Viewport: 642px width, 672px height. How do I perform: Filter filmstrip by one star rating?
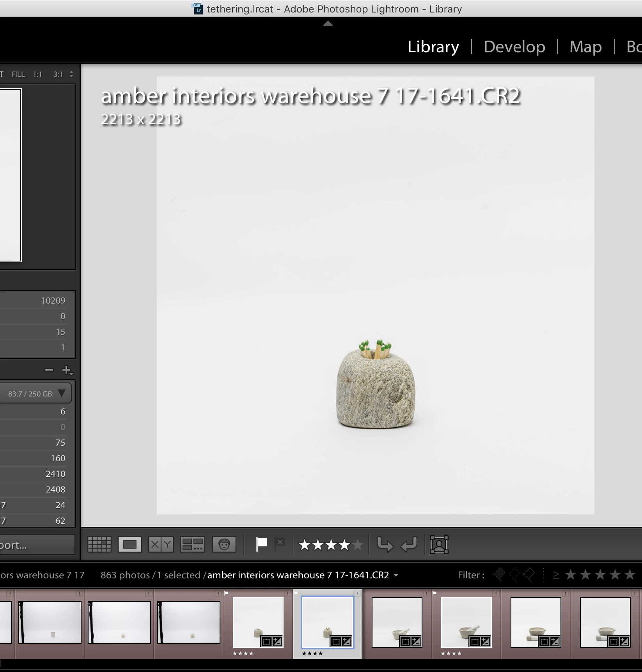click(571, 575)
